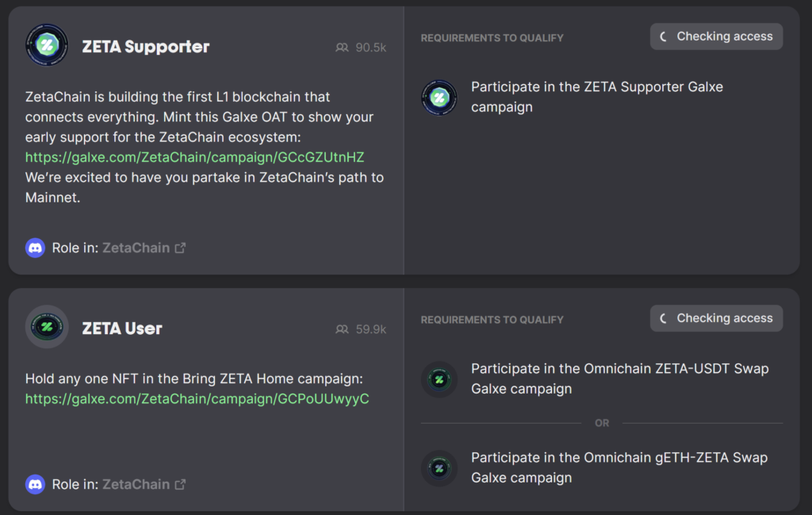Click gETH-ZETA Swap requirement icon
812x515 pixels.
(x=439, y=468)
